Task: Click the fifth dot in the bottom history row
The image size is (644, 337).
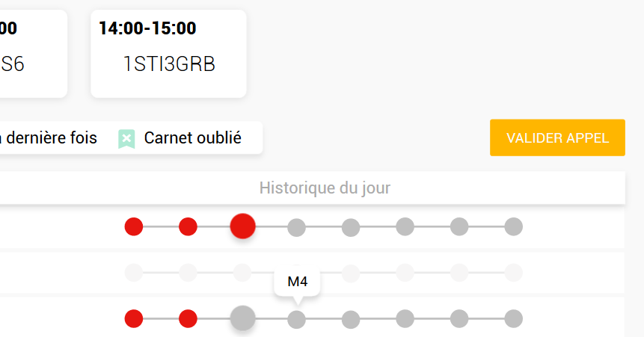Action: (x=351, y=320)
